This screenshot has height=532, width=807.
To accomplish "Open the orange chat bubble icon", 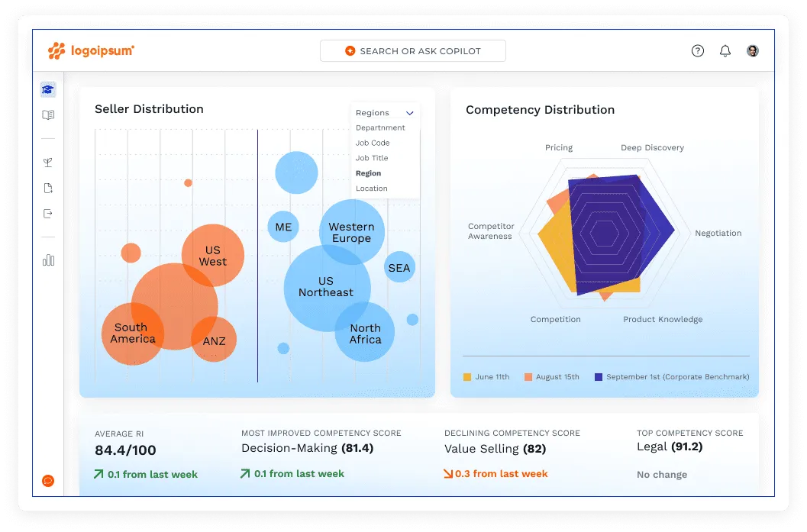I will tap(48, 481).
